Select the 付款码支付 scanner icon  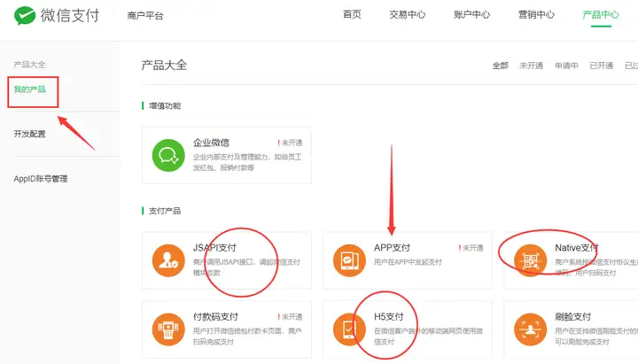click(x=168, y=329)
